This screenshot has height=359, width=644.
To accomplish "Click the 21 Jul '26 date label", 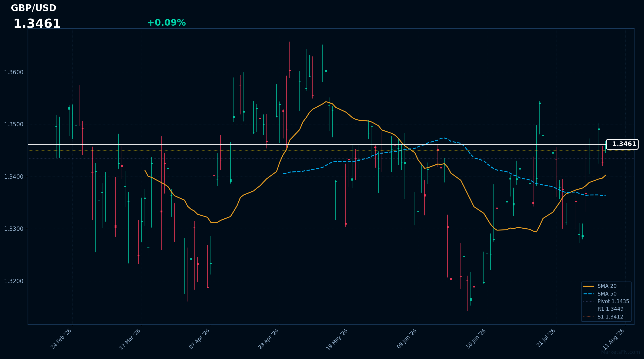I will tap(546, 338).
